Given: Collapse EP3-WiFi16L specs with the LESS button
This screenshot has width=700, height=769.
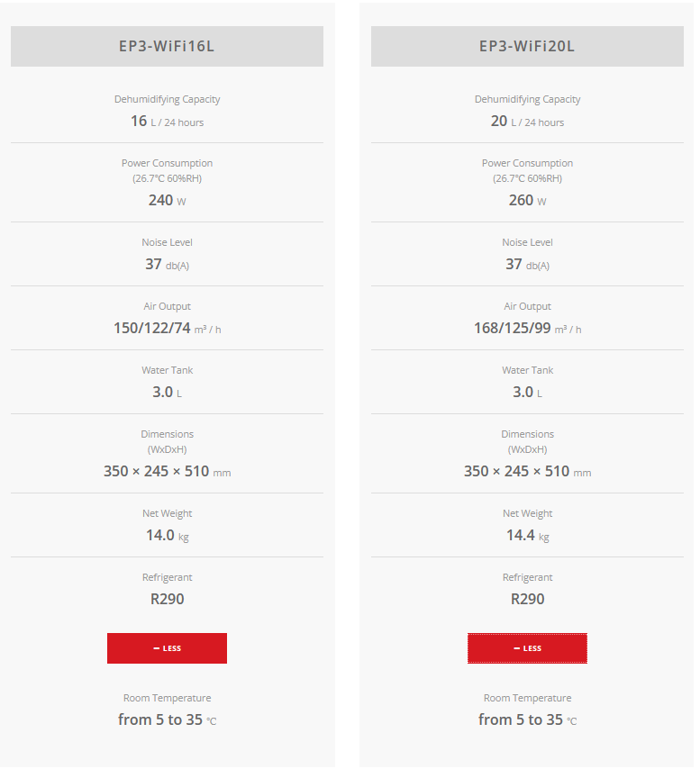Looking at the screenshot, I should point(167,648).
